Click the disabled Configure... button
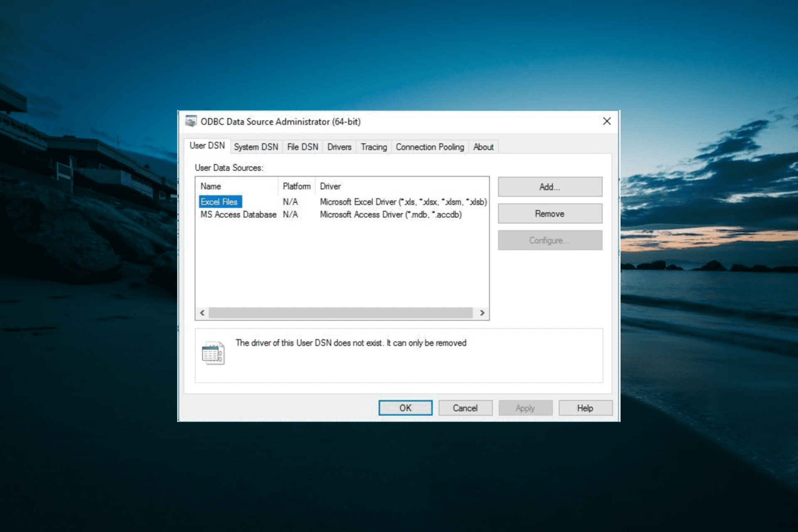798x532 pixels. click(550, 240)
